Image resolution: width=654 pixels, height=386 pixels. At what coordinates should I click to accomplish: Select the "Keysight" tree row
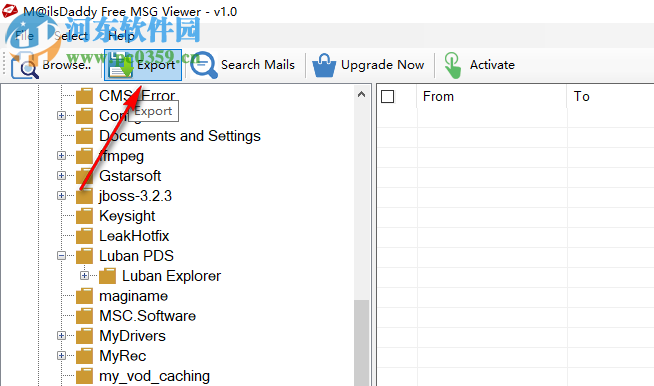[x=127, y=216]
